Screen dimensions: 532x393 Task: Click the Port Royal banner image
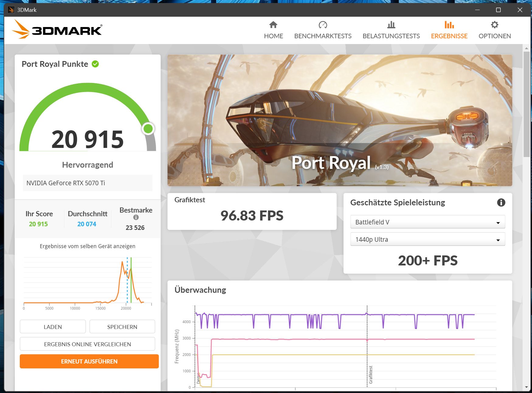pyautogui.click(x=340, y=120)
